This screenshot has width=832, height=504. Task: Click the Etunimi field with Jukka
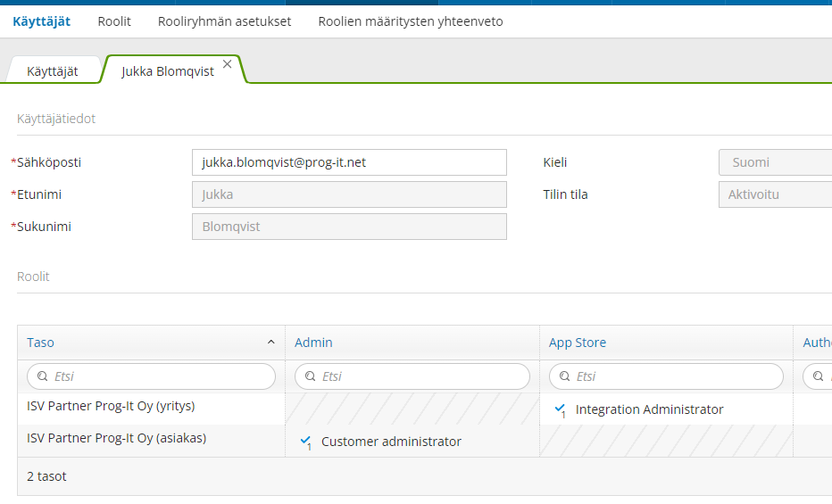(349, 194)
